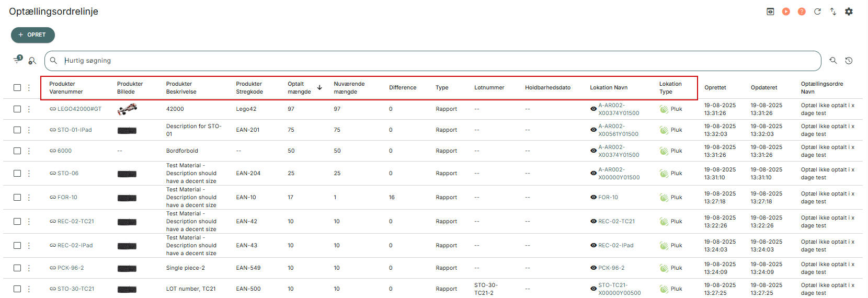Viewport: 868px width, 298px height.
Task: Sort by Holdbarhedsdato column header
Action: pos(547,88)
